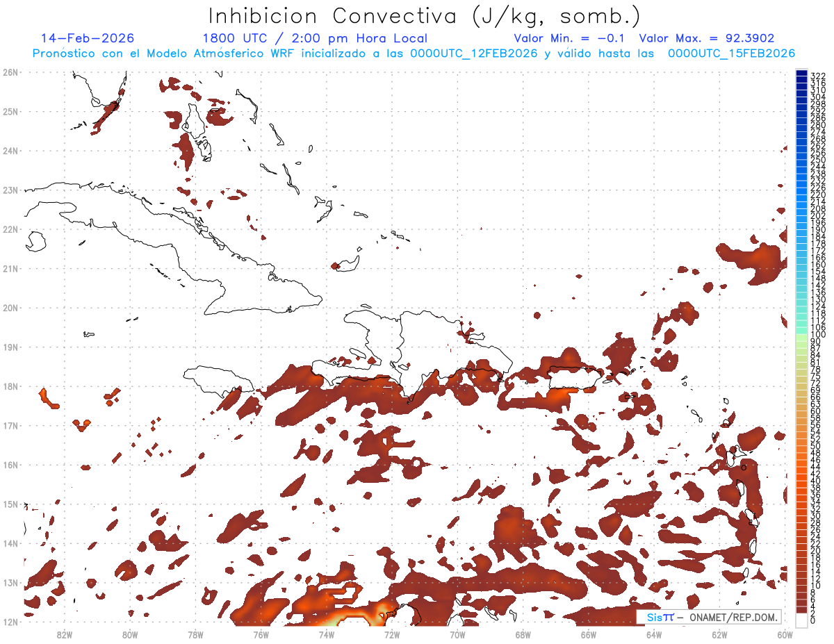Click the '25N' latitude label

pos(10,111)
